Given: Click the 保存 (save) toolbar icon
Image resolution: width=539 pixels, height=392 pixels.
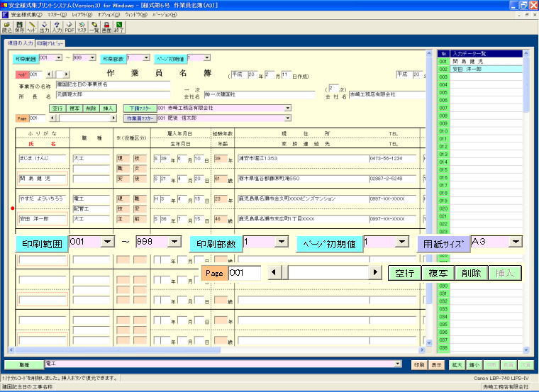Looking at the screenshot, I should coord(19,27).
